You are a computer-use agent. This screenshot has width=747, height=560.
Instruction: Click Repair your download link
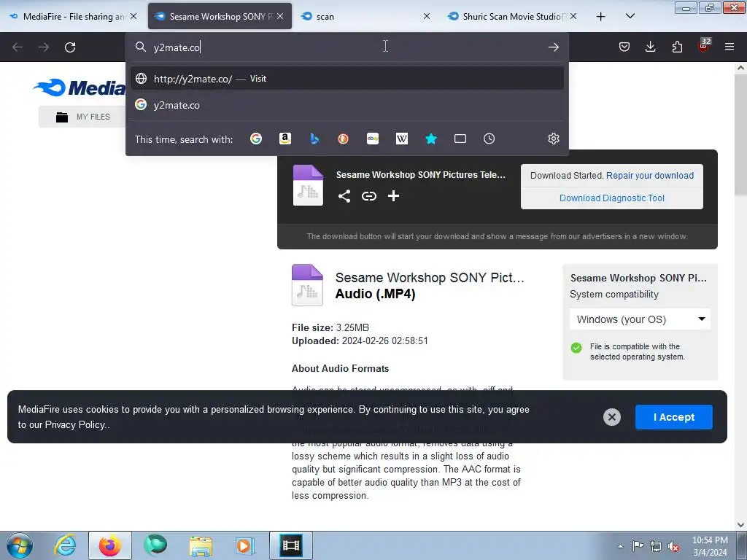click(649, 175)
